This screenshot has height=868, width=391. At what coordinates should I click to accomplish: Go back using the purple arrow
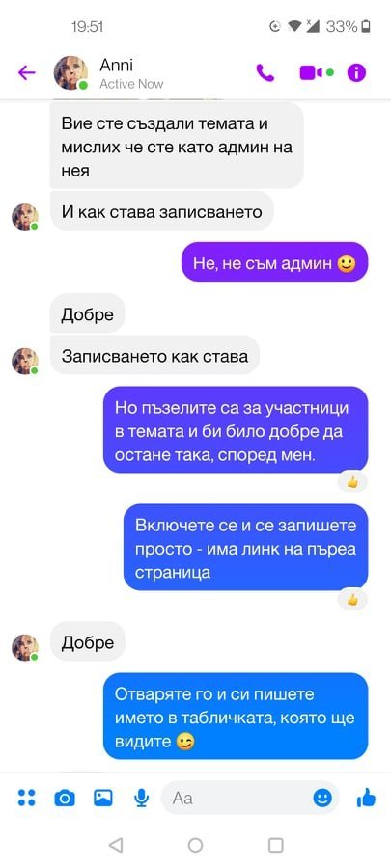27,72
